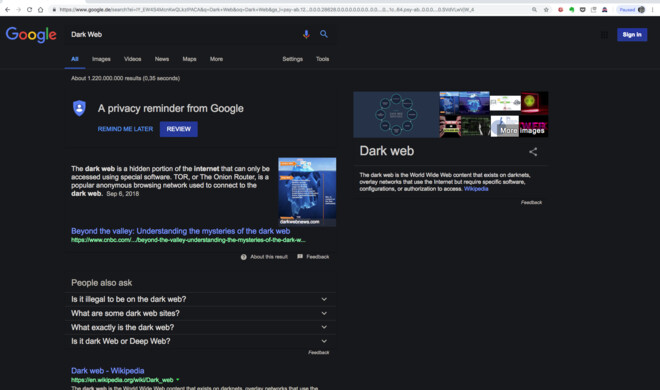Click the Sign in button
This screenshot has width=660, height=390.
pyautogui.click(x=632, y=34)
